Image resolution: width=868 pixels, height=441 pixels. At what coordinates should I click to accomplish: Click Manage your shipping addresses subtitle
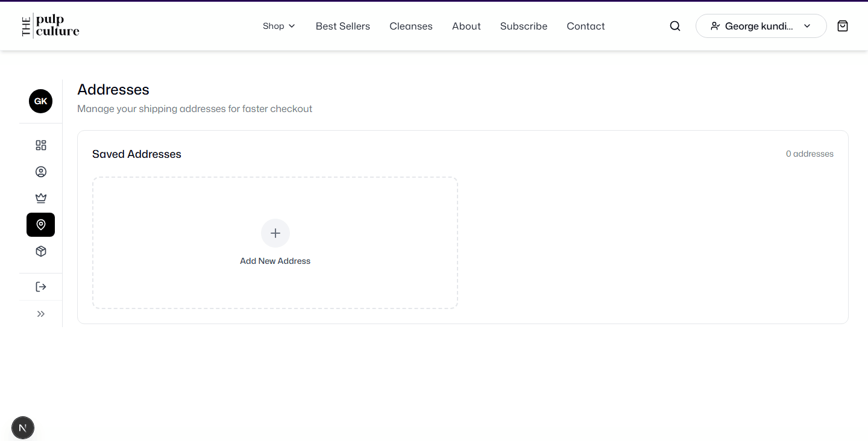(x=195, y=109)
